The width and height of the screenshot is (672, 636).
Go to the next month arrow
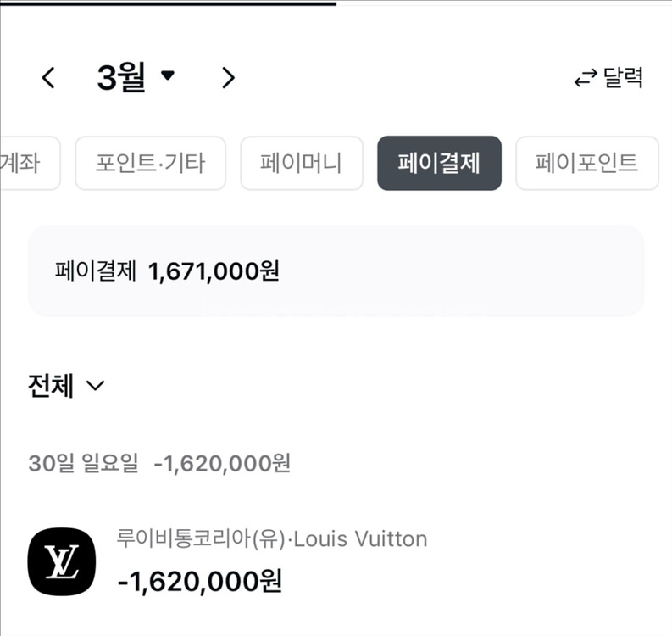tap(229, 78)
